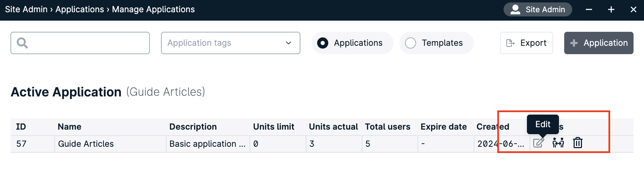Expand tags list using the chevron arrow
This screenshot has height=174, width=644.
coord(289,43)
